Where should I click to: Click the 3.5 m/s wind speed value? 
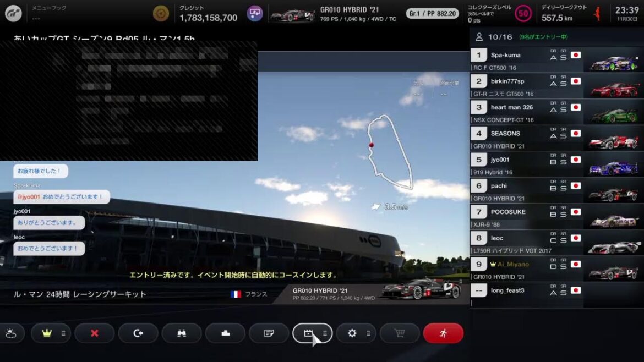tap(396, 207)
